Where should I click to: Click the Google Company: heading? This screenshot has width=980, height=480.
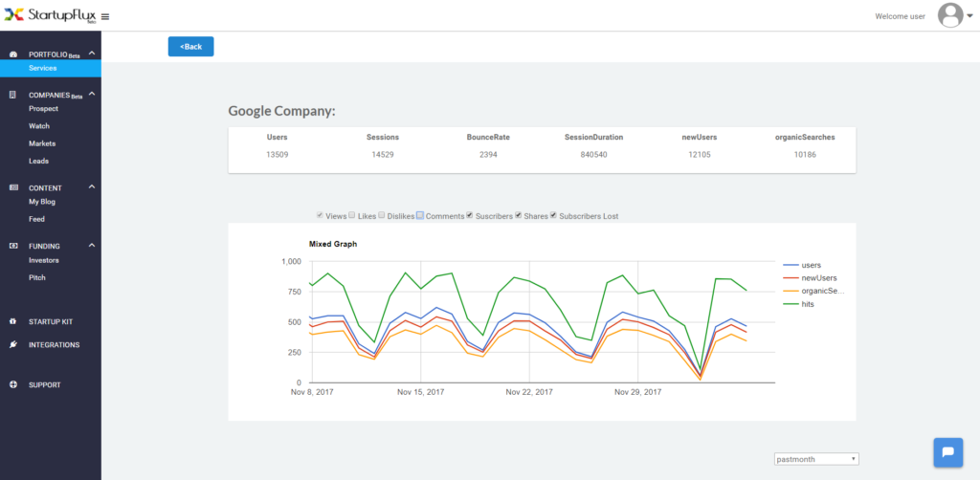[282, 112]
